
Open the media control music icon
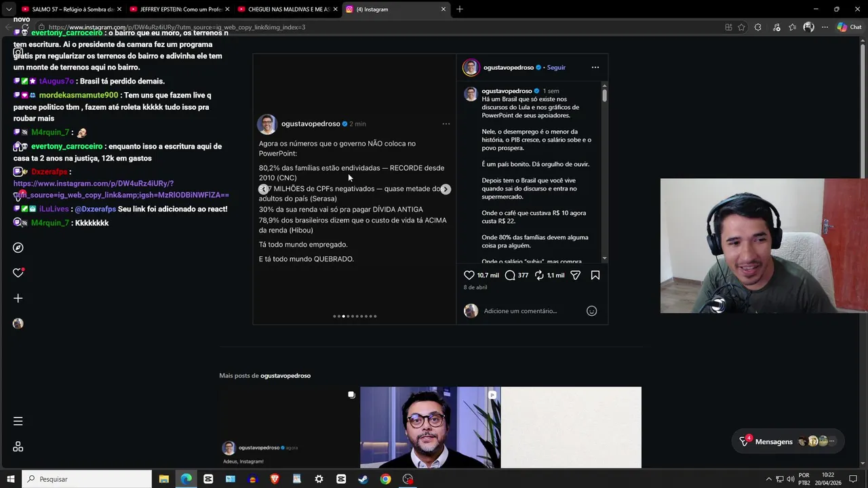point(776,27)
